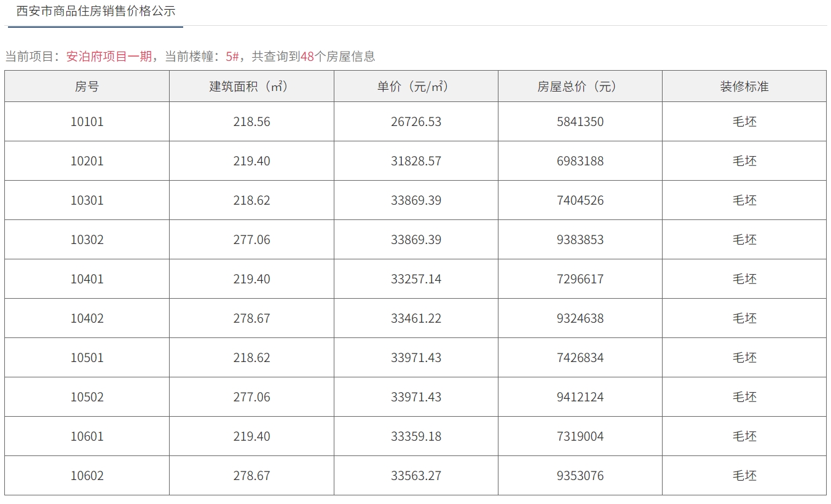The width and height of the screenshot is (831, 504).
Task: Click the 278.67 area cell for room 10402
Action: (x=251, y=318)
